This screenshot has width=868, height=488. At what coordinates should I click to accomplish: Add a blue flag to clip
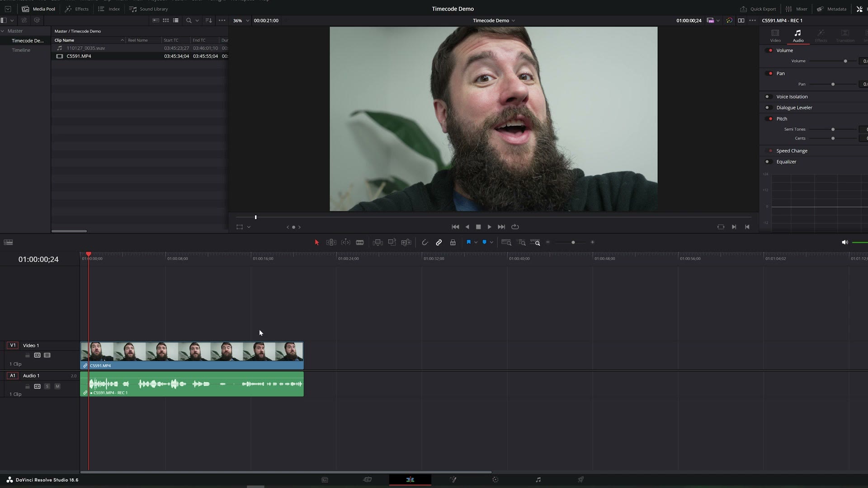(x=468, y=242)
